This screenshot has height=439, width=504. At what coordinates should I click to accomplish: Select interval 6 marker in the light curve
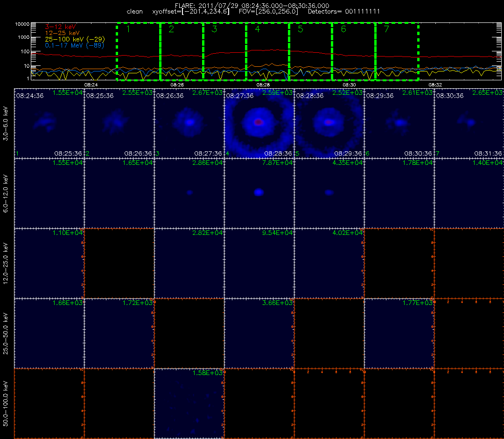pos(343,29)
